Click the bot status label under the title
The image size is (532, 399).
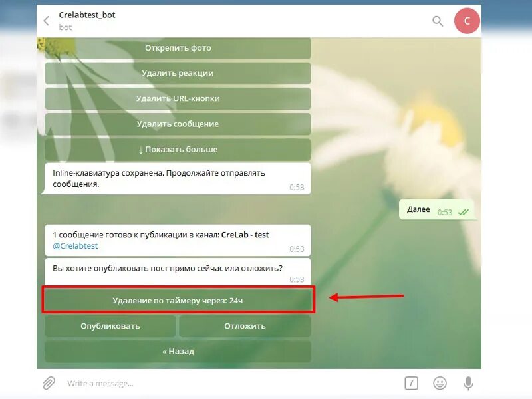pyautogui.click(x=65, y=27)
